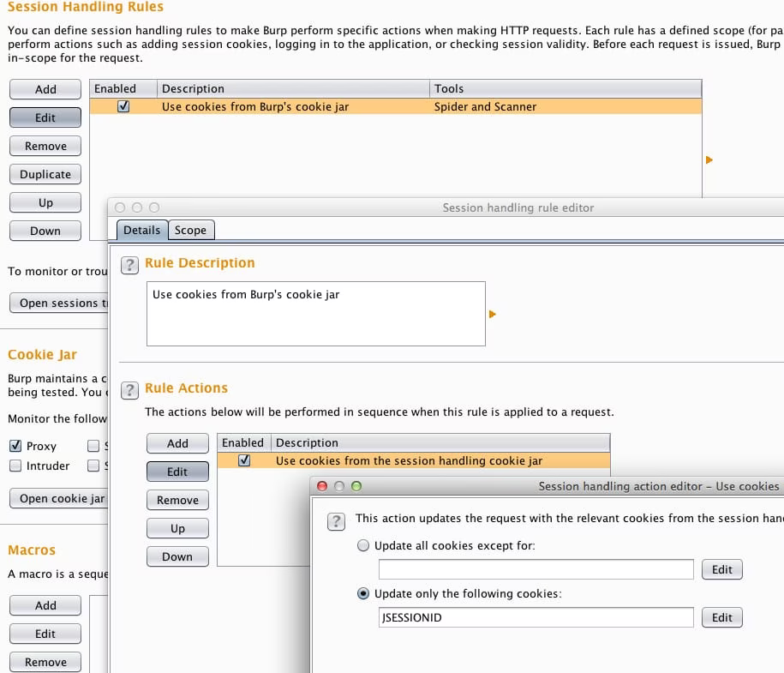Image resolution: width=784 pixels, height=673 pixels.
Task: Click Edit beside the JSESSIONID field
Action: [722, 617]
